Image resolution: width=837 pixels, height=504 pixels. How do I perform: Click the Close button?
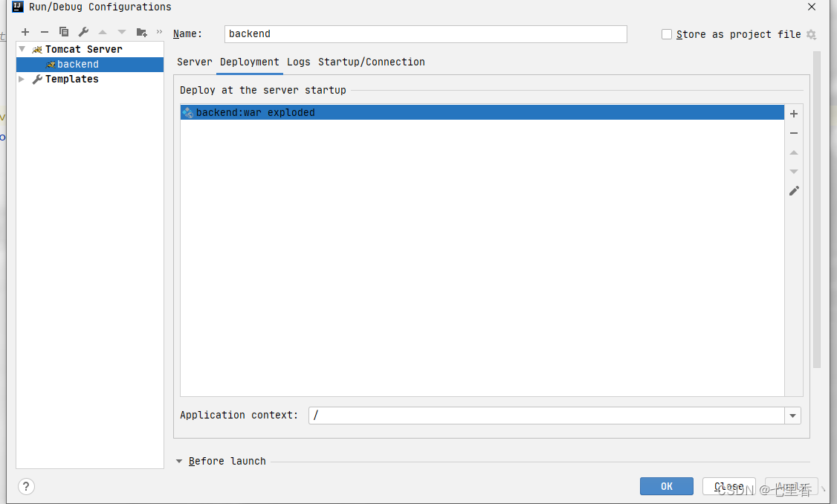tap(728, 486)
